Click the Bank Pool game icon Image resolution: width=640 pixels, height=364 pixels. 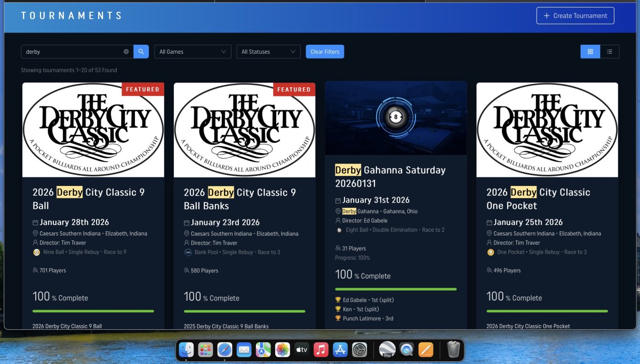(188, 252)
